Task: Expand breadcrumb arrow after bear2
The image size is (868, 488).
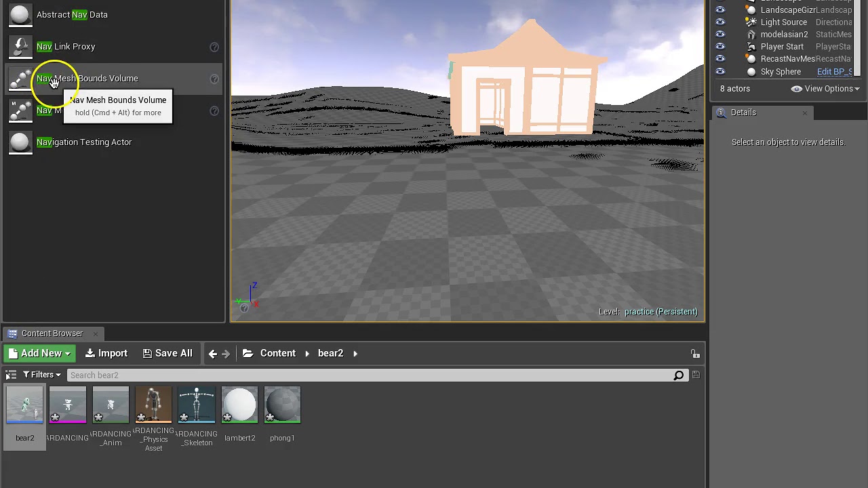Action: pyautogui.click(x=355, y=353)
